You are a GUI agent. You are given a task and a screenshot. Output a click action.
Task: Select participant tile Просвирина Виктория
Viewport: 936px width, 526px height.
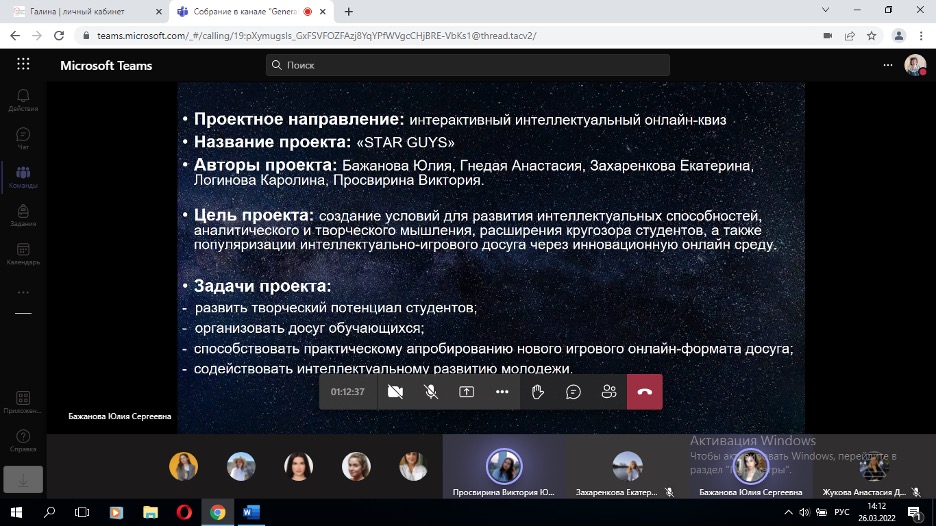click(x=504, y=467)
